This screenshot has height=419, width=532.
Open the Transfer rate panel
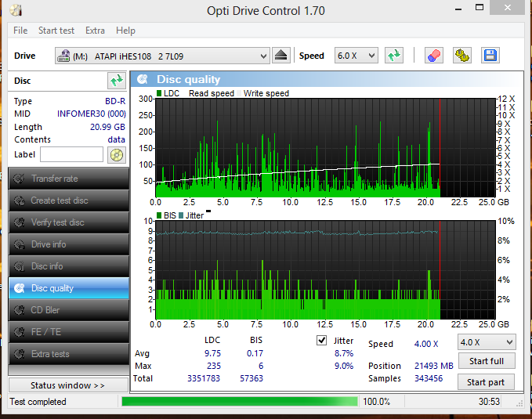coord(69,179)
